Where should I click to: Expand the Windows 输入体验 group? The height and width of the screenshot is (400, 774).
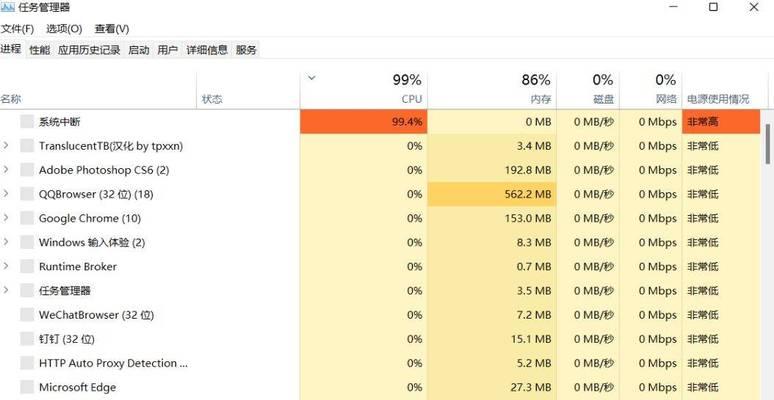click(6, 242)
